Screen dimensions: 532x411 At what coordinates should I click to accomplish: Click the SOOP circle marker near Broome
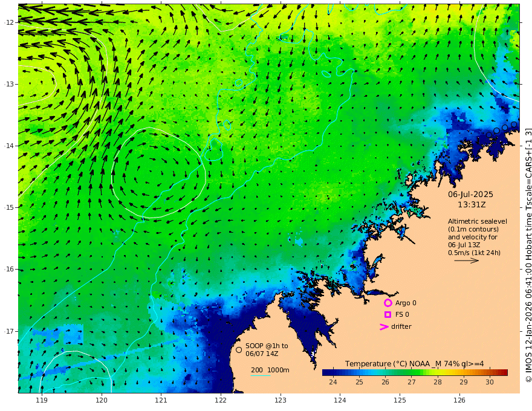coord(239,349)
